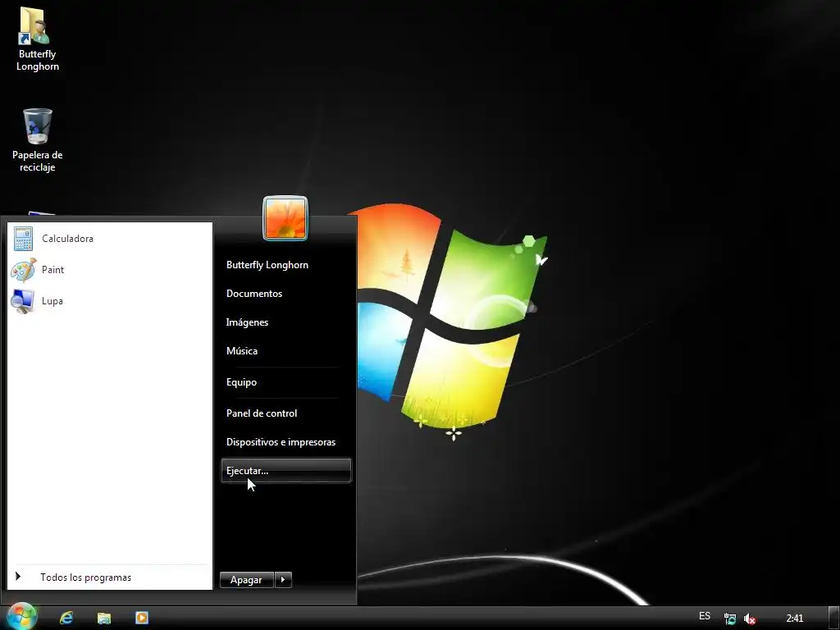This screenshot has height=630, width=840.
Task: Click the user account flower picture
Action: tap(285, 218)
